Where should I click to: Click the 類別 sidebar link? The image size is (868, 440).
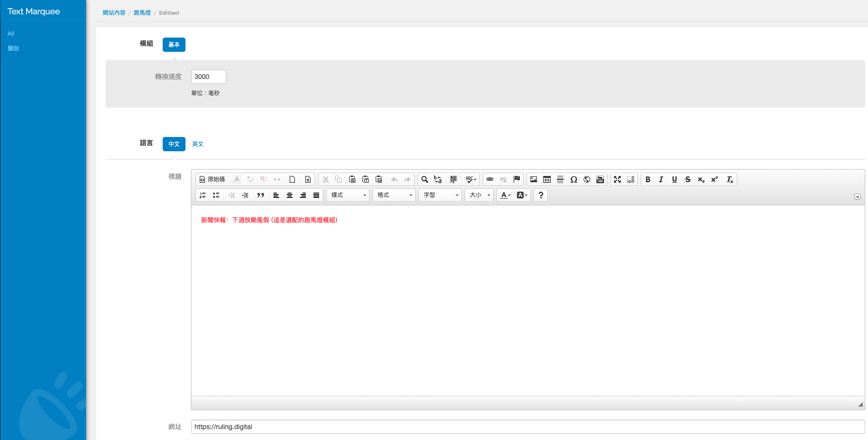tap(13, 49)
